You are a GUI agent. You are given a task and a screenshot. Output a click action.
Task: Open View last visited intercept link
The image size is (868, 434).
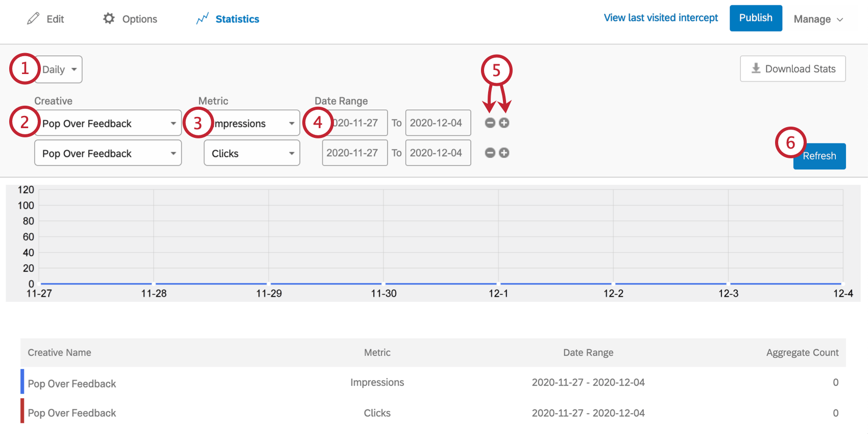661,18
